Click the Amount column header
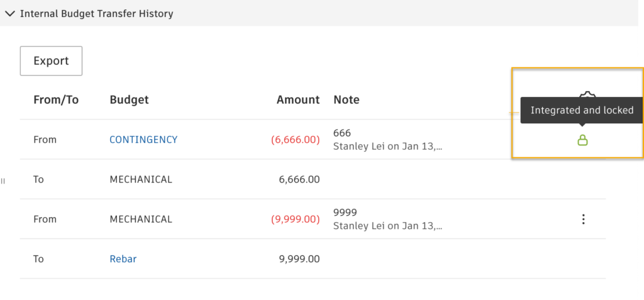This screenshot has width=644, height=300. click(x=297, y=100)
